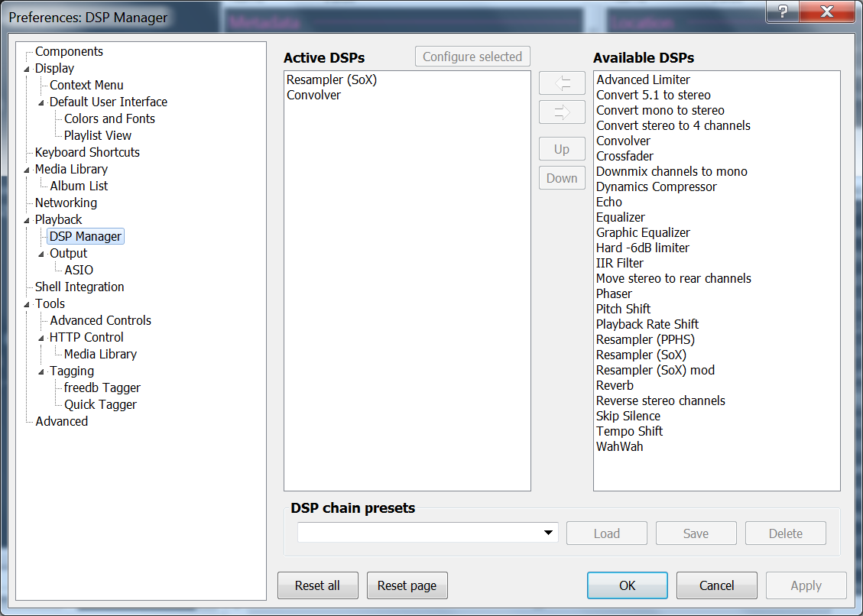Screen dimensions: 863x616
Task: Select Skip Silence from Available DSPs
Action: (628, 416)
